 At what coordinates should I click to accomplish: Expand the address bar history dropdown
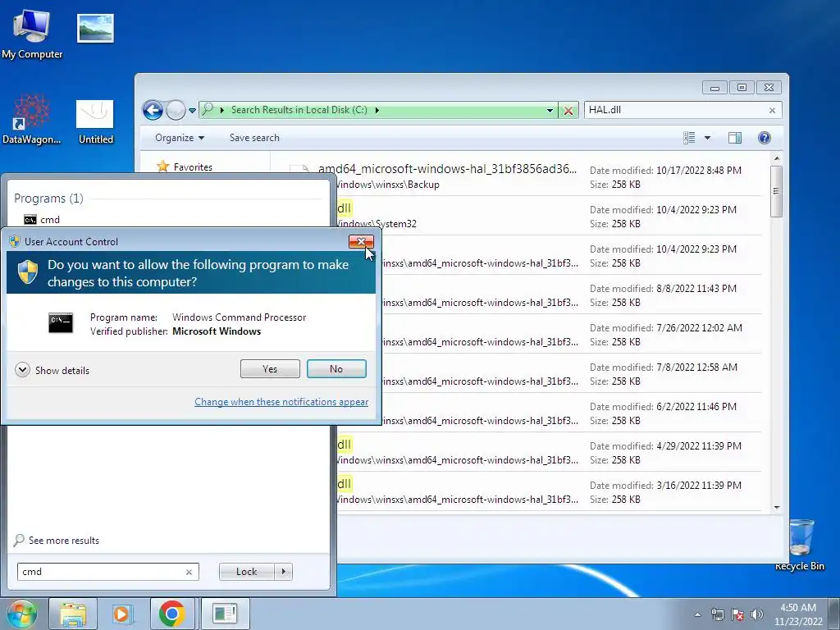(x=550, y=111)
